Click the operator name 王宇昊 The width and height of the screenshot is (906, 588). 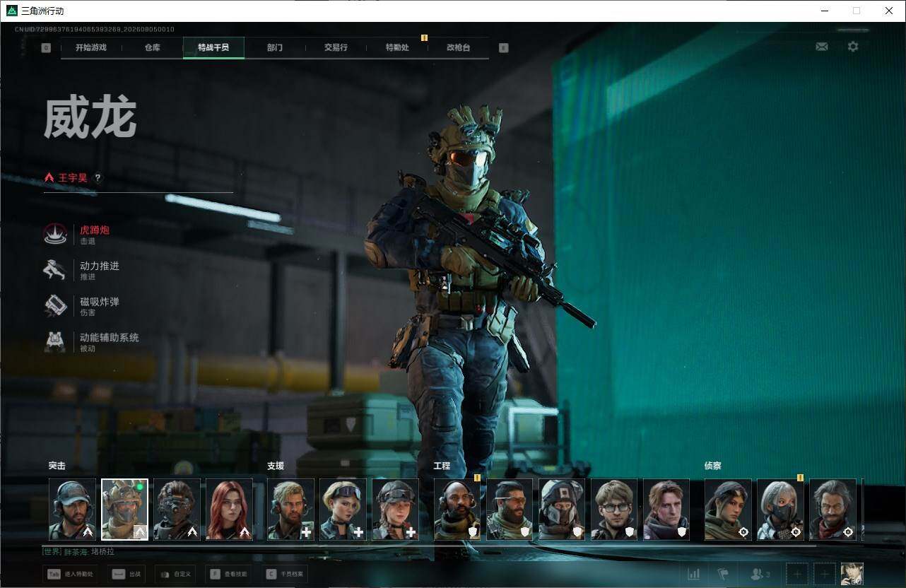point(73,178)
